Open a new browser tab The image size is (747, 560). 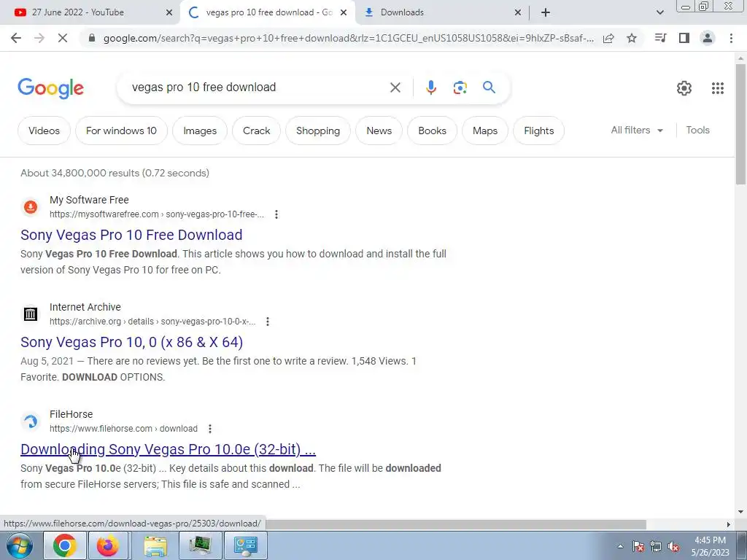point(546,12)
